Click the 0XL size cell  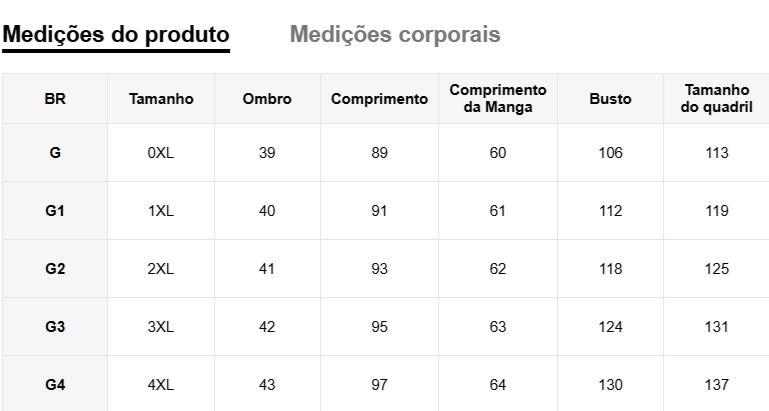[161, 153]
